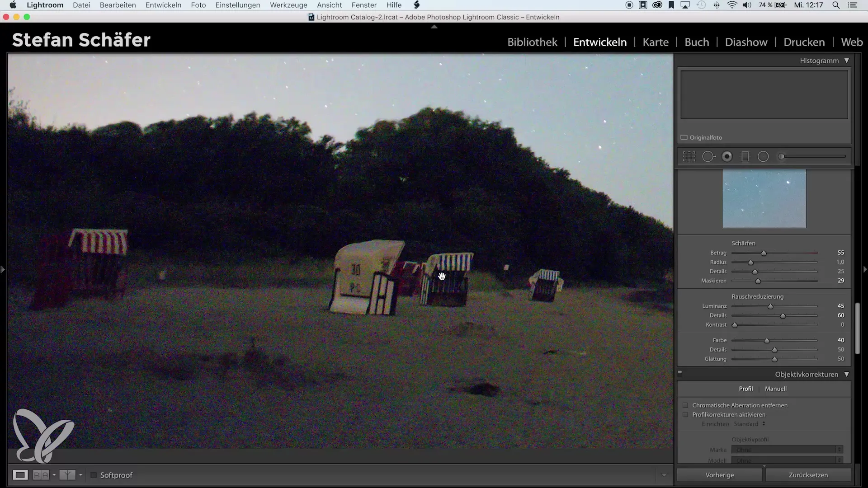868x488 pixels.
Task: Switch to loupe view mode icon
Action: click(x=20, y=475)
